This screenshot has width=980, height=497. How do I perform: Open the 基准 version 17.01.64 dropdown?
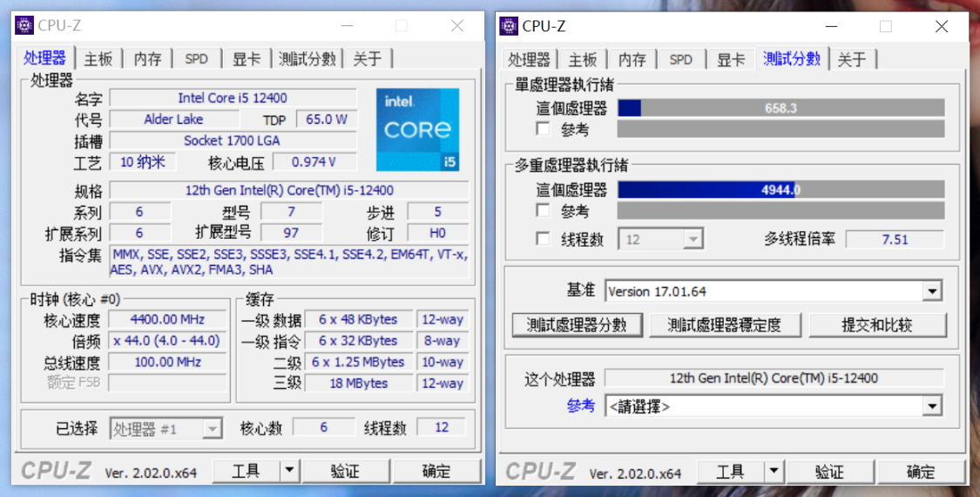932,291
